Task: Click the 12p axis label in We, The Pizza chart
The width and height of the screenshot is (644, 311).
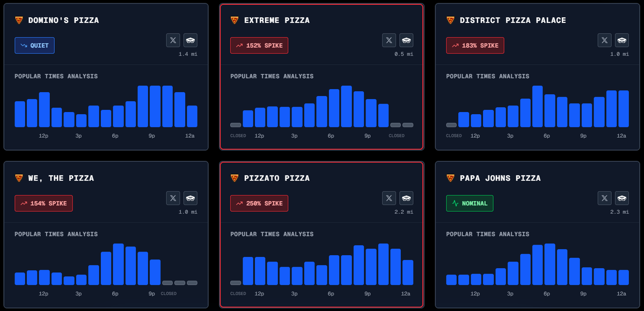Action: pyautogui.click(x=43, y=293)
